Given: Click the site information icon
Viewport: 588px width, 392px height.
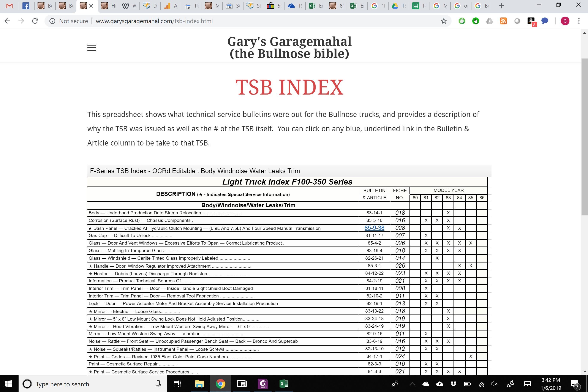Looking at the screenshot, I should click(52, 21).
